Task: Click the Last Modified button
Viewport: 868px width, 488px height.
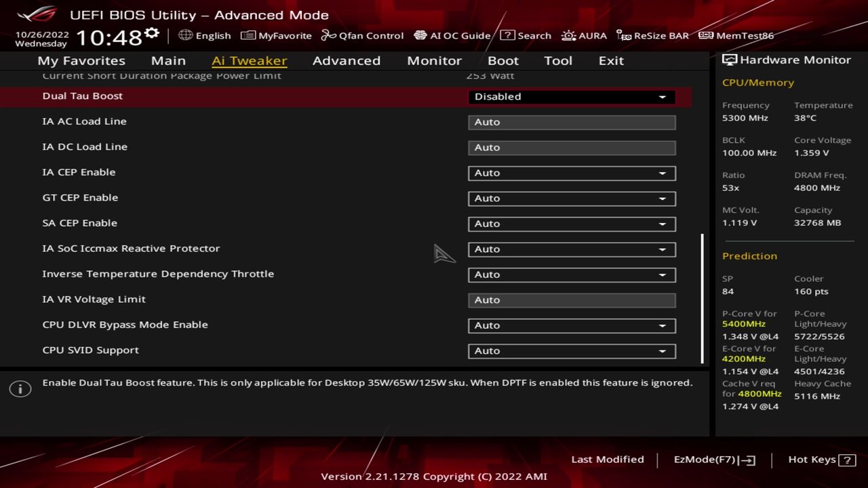Action: (x=608, y=460)
